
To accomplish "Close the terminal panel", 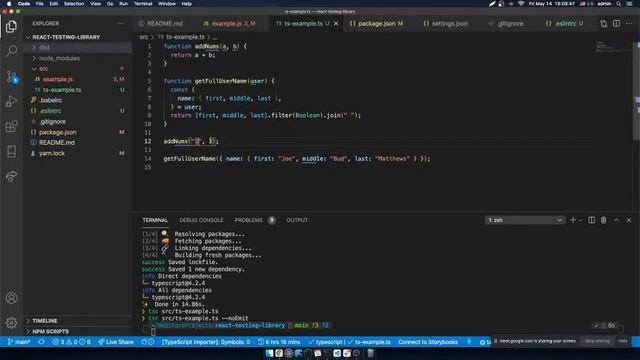I will pos(629,220).
